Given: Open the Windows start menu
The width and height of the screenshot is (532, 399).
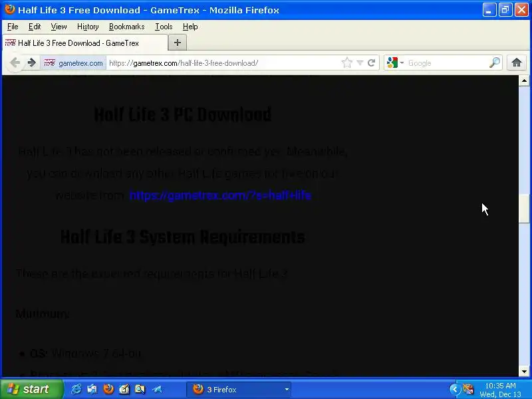Looking at the screenshot, I should pyautogui.click(x=31, y=389).
